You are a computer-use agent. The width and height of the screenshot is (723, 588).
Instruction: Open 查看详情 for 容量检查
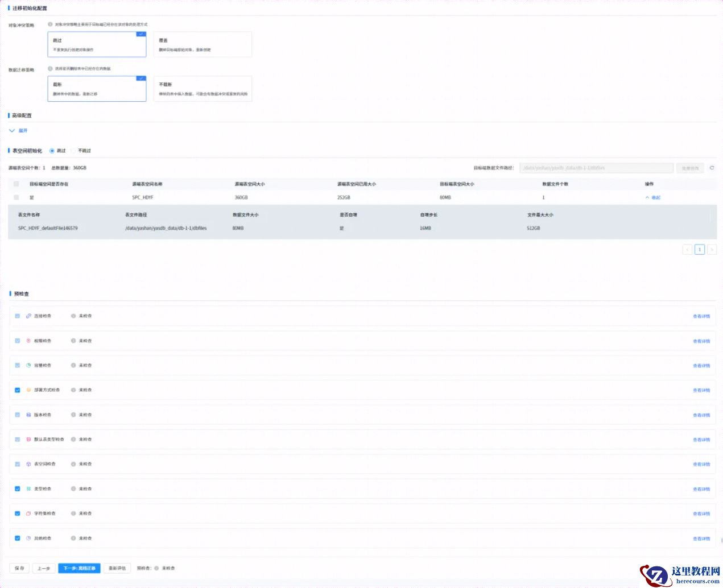click(701, 366)
